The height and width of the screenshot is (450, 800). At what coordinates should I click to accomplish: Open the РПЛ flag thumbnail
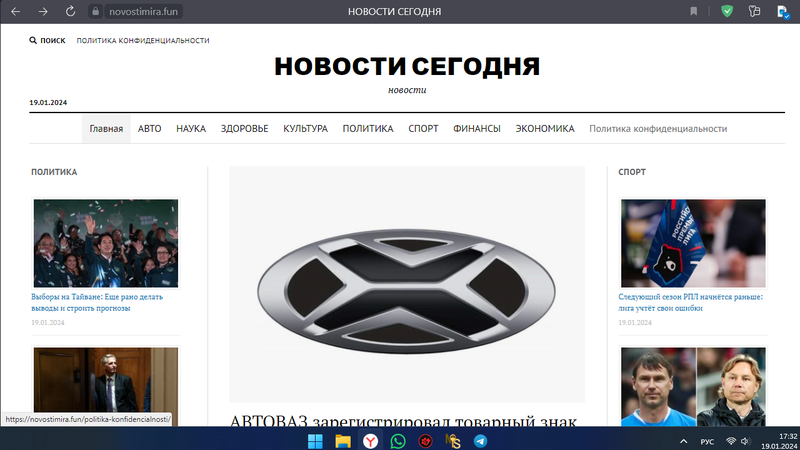(693, 243)
